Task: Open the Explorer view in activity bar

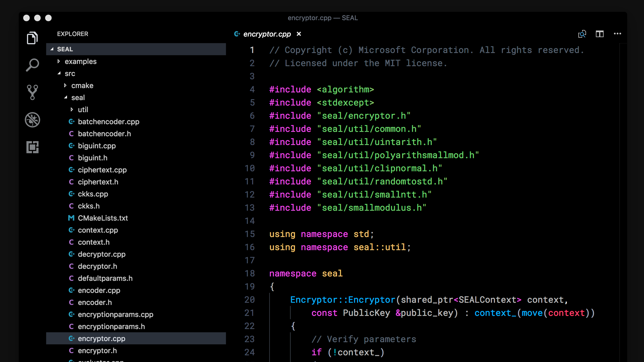Action: (x=32, y=38)
